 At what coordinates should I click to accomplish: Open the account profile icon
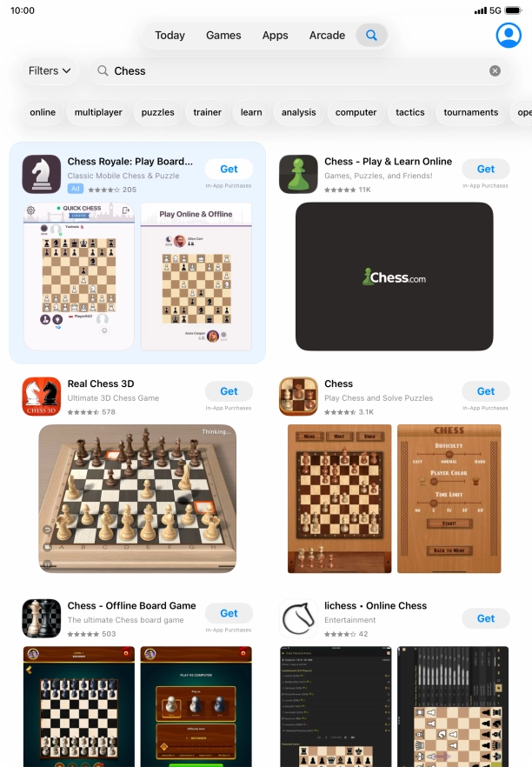point(509,35)
